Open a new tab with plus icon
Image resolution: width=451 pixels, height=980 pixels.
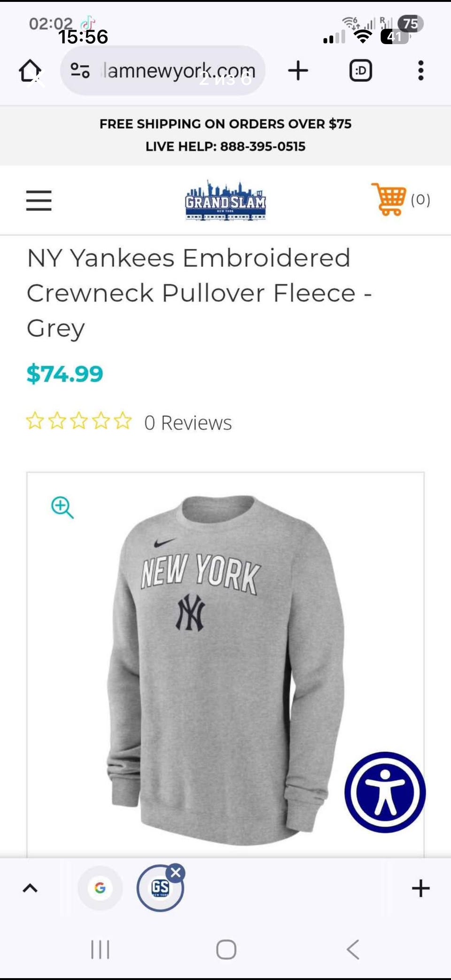pyautogui.click(x=298, y=70)
